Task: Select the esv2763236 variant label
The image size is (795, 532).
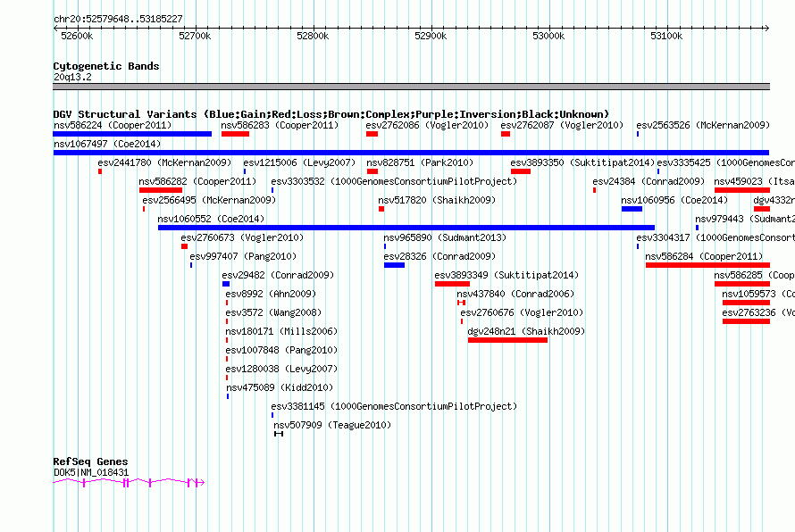Action: point(758,312)
